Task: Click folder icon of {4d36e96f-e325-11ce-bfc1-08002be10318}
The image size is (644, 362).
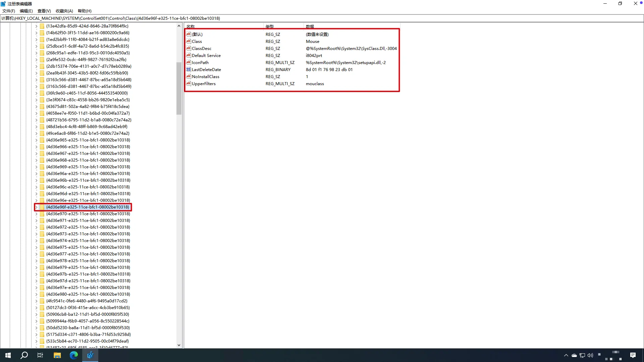Action: 42,207
